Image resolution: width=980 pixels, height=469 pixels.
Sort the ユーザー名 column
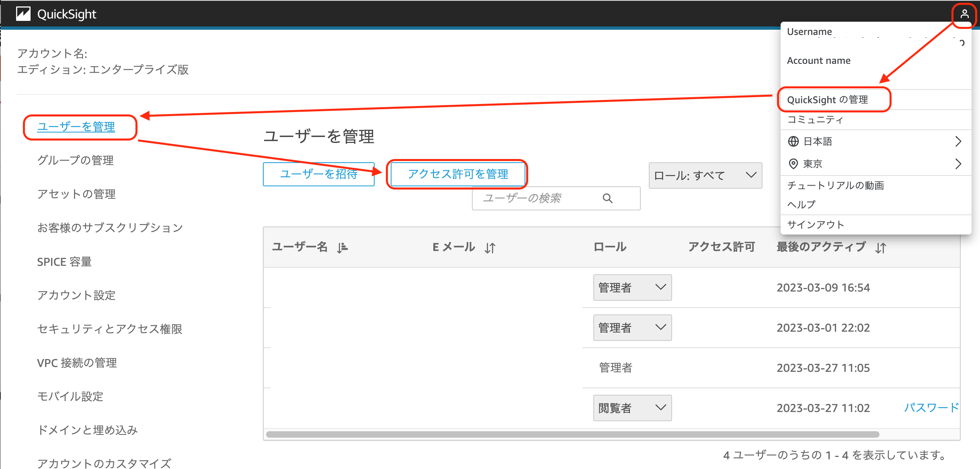342,248
